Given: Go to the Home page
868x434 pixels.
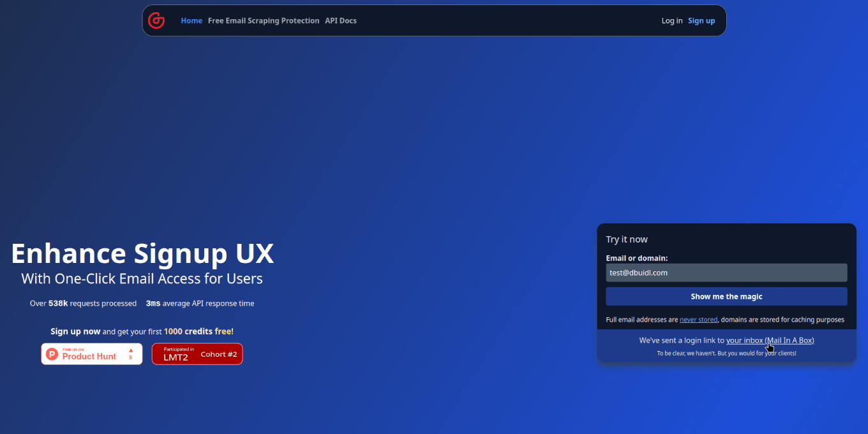Looking at the screenshot, I should pyautogui.click(x=191, y=21).
